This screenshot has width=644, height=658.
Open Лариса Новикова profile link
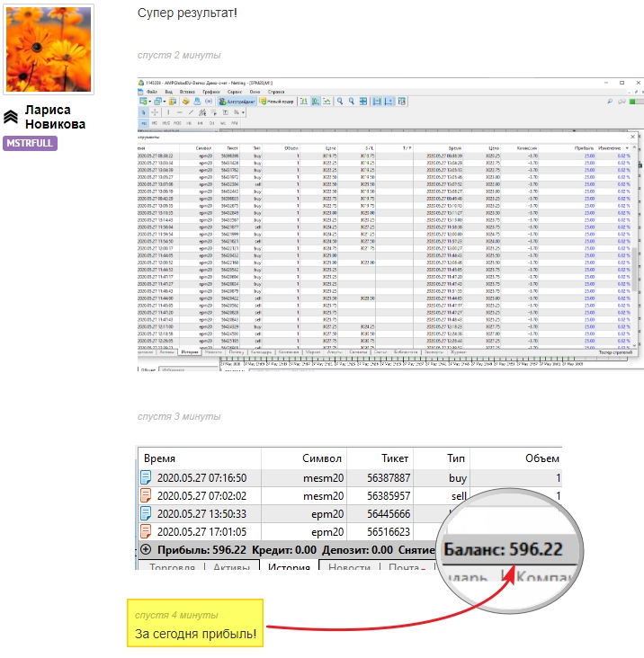tap(55, 117)
